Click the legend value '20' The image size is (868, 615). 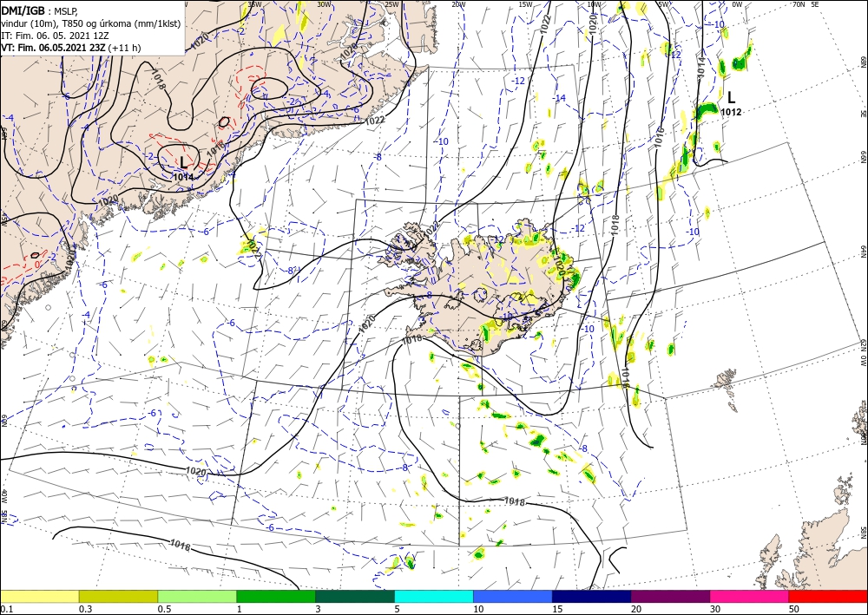[636, 609]
